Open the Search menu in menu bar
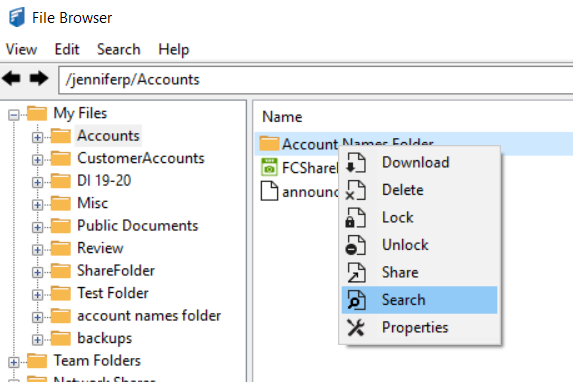This screenshot has width=573, height=382. tap(119, 49)
